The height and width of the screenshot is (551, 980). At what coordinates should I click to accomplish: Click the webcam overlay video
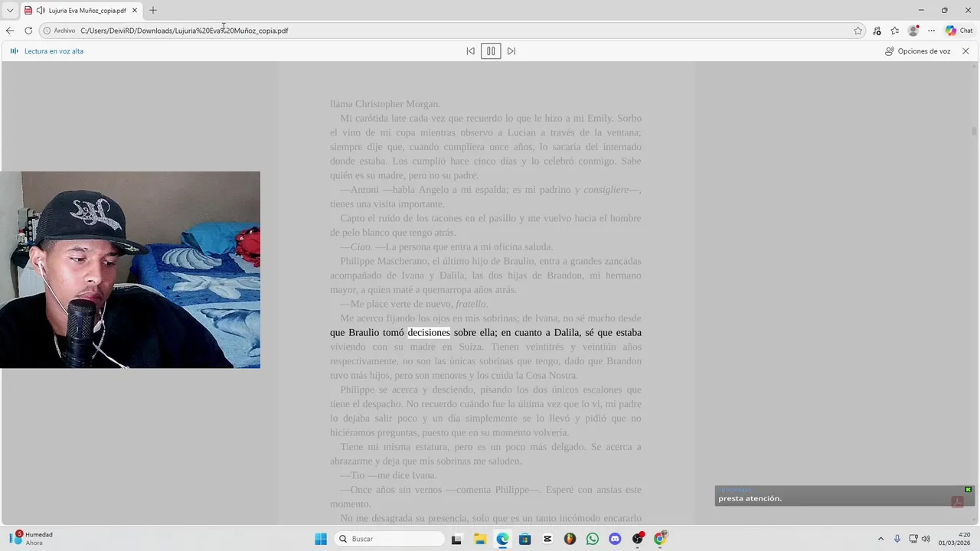[130, 269]
